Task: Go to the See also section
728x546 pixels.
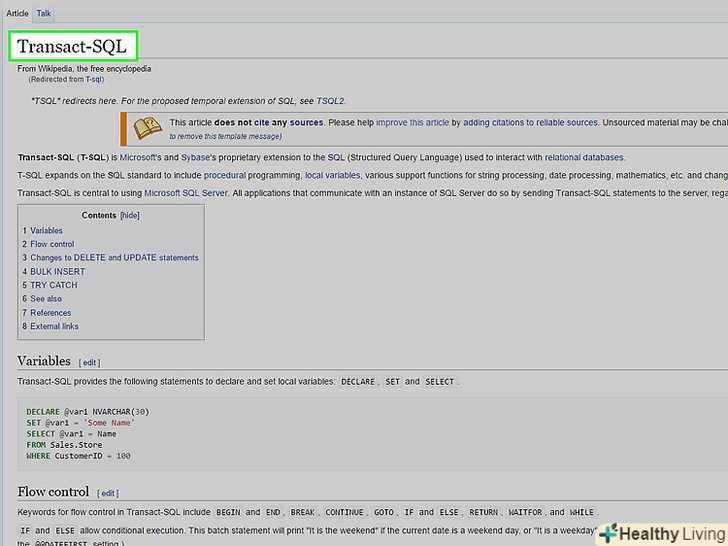Action: pyautogui.click(x=42, y=299)
